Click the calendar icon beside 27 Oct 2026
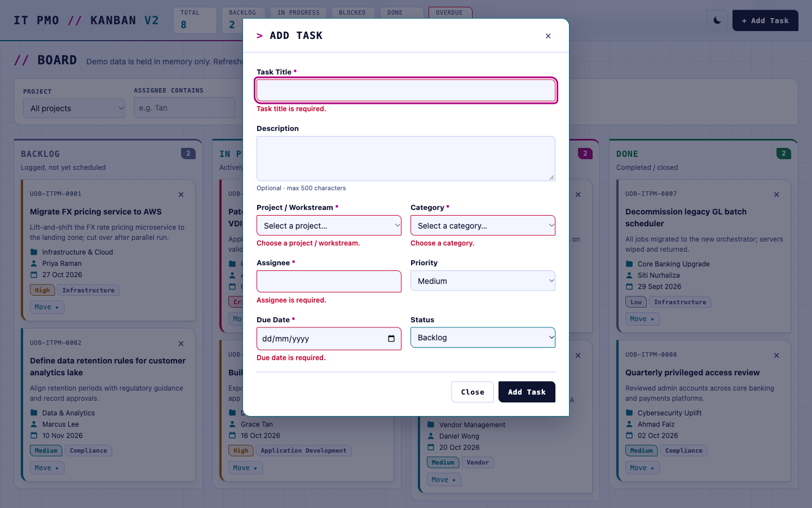812x508 pixels. point(34,275)
